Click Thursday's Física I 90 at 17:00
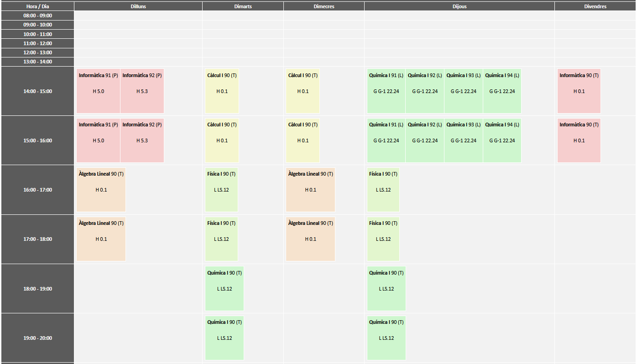The image size is (637, 364). pyautogui.click(x=383, y=239)
